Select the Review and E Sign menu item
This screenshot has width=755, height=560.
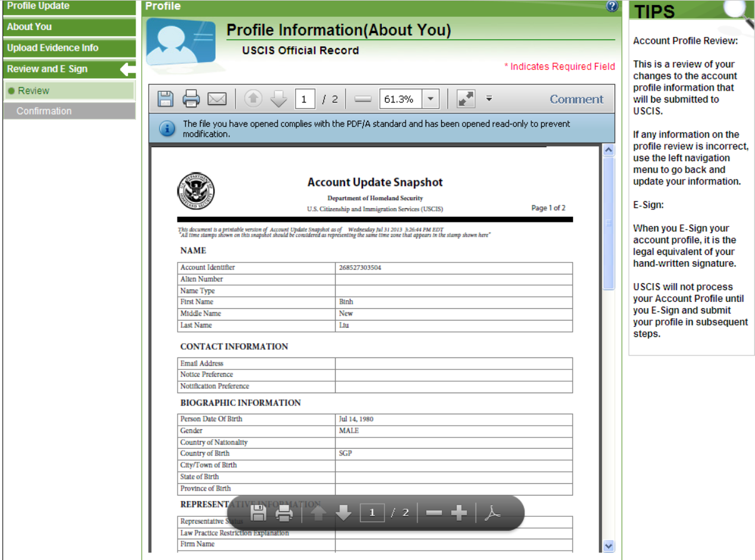pos(69,69)
